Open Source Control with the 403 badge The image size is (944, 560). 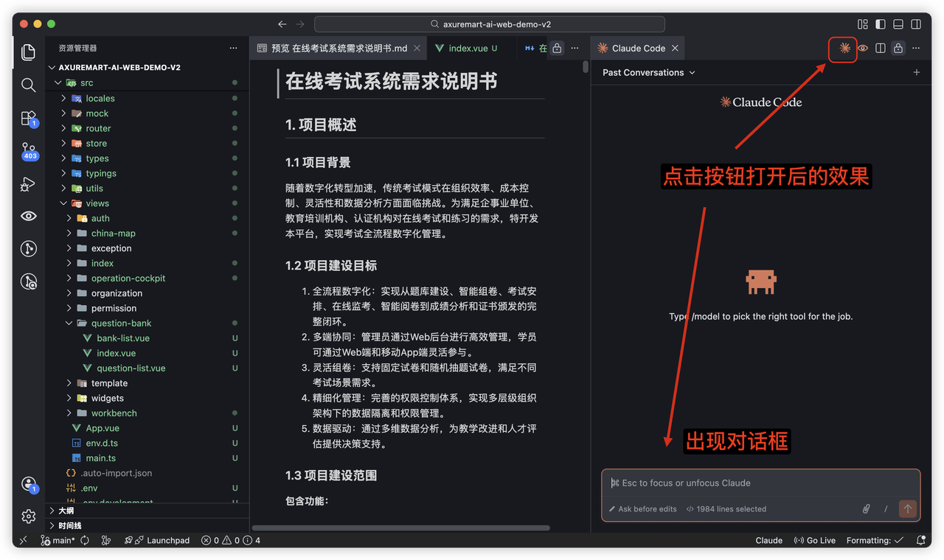pos(29,151)
